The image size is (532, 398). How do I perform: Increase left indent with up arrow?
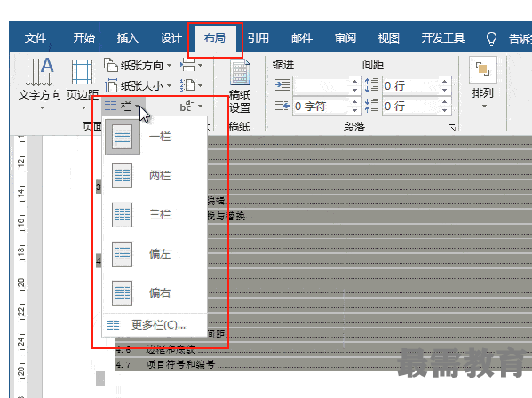(354, 82)
